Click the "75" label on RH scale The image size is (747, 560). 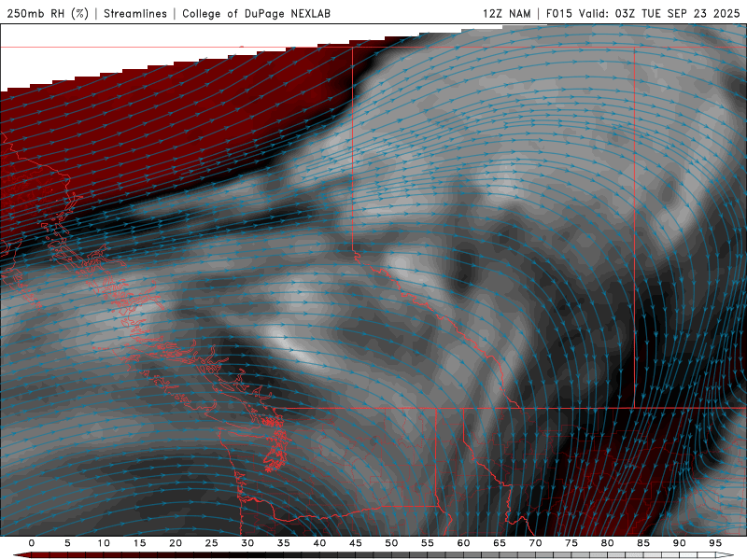pos(571,543)
